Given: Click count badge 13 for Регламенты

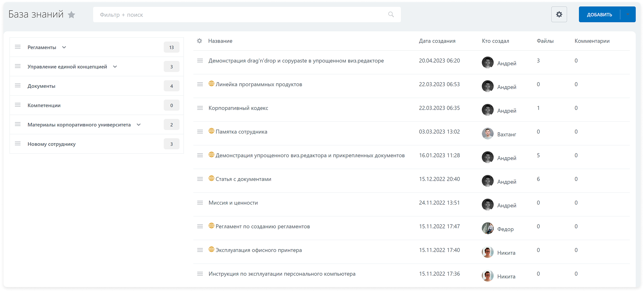Looking at the screenshot, I should coord(171,47).
